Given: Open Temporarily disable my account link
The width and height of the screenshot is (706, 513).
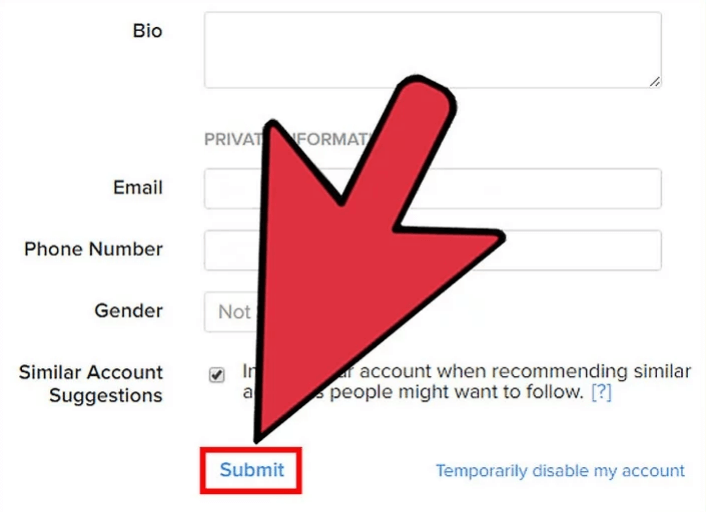Looking at the screenshot, I should click(x=560, y=470).
